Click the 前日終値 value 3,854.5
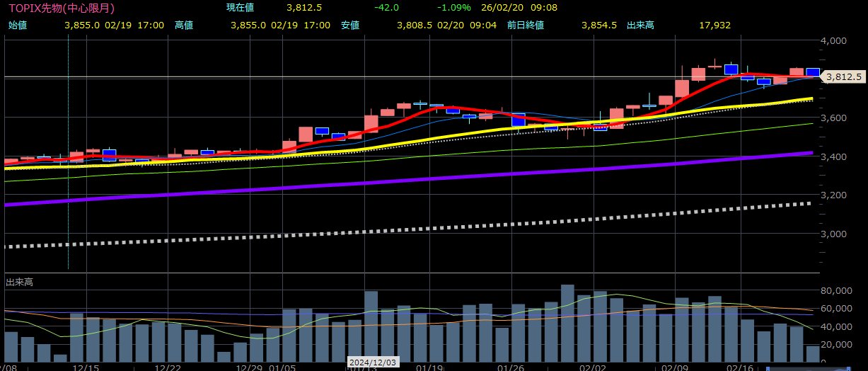Viewport: 868px width, 371px height. [598, 25]
